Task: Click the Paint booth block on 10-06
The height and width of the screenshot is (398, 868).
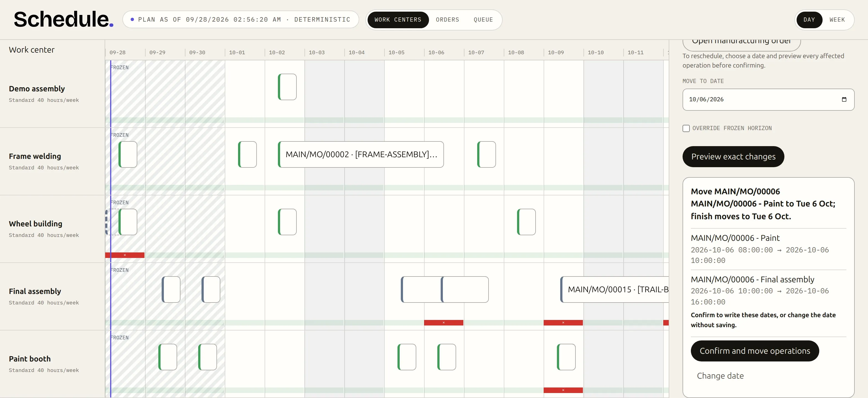Action: coord(446,357)
